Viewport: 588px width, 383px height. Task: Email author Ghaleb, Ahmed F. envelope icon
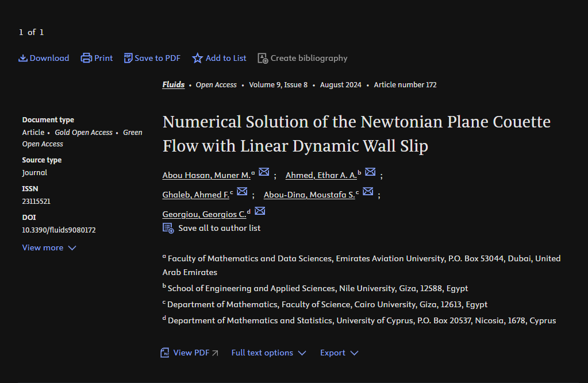pos(242,191)
